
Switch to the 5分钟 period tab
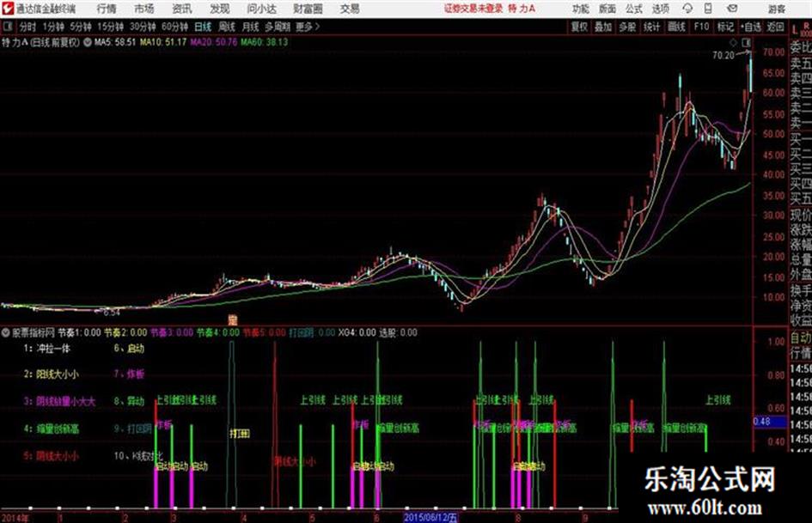[81, 27]
